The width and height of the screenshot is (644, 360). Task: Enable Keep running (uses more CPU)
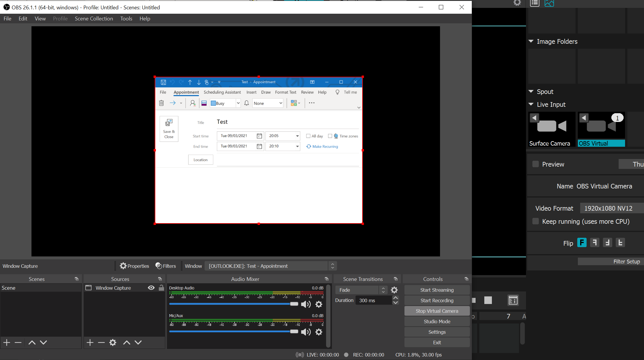click(x=536, y=221)
